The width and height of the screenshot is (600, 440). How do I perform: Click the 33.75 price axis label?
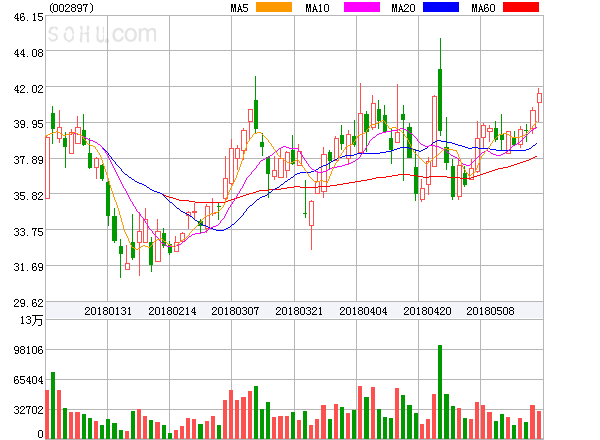[28, 232]
